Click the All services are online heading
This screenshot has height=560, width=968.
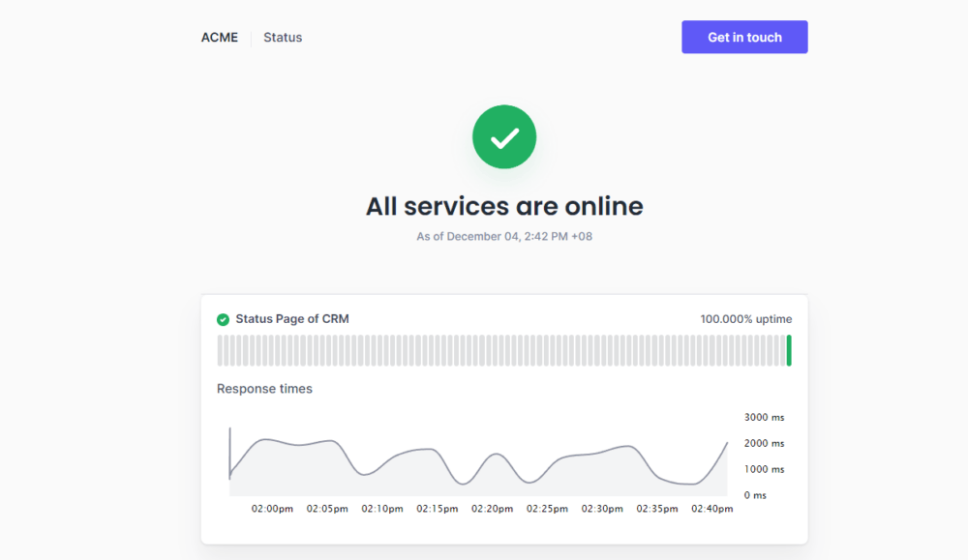point(503,206)
